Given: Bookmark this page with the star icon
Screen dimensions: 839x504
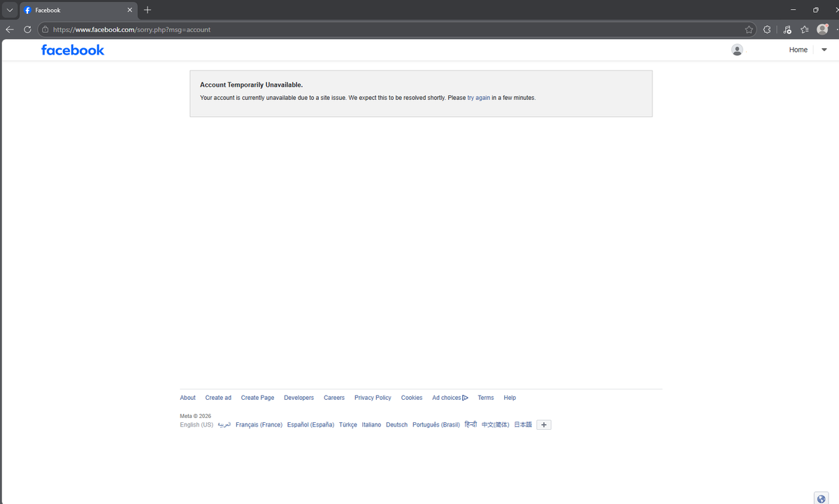Looking at the screenshot, I should pyautogui.click(x=749, y=29).
